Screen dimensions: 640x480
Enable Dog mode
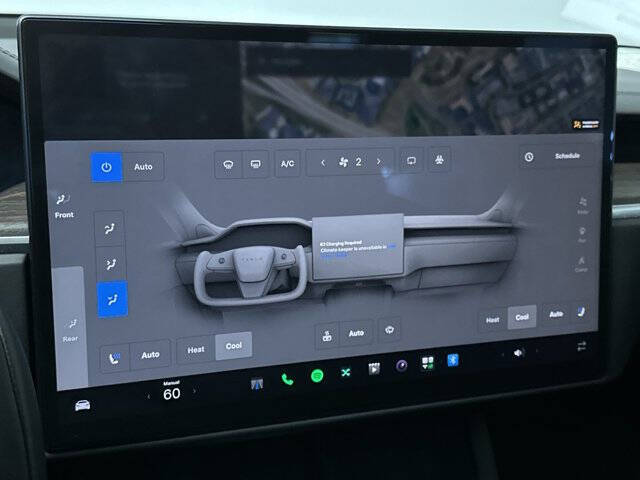click(x=582, y=234)
